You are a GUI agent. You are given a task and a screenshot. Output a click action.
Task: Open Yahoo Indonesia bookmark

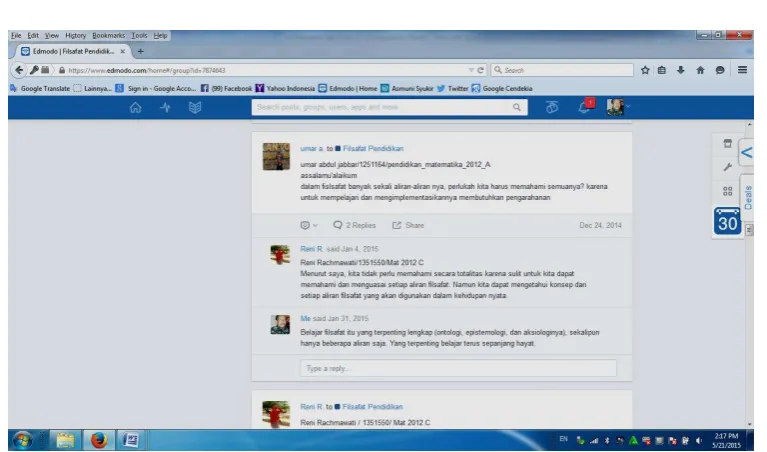[x=285, y=89]
